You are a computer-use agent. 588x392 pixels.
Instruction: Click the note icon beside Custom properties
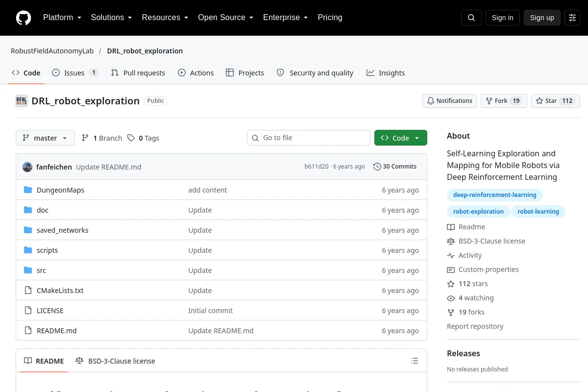click(451, 269)
